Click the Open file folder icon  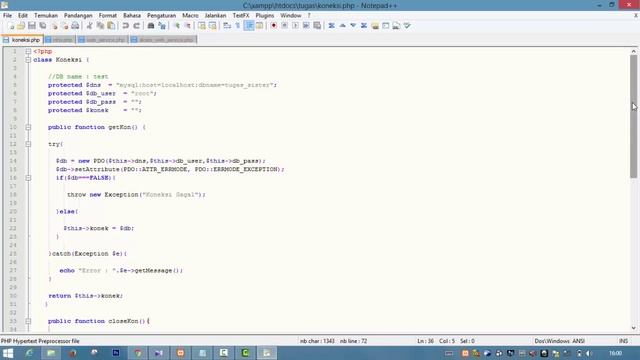coord(21,26)
